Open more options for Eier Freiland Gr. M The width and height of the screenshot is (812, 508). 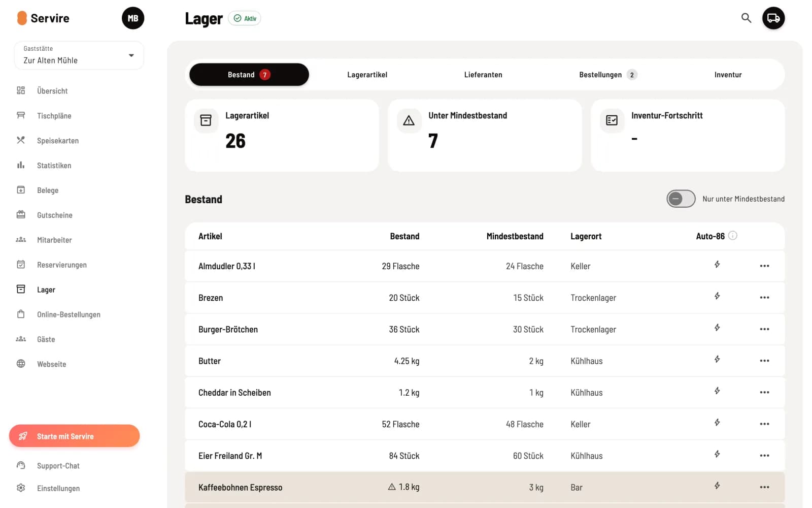tap(764, 456)
